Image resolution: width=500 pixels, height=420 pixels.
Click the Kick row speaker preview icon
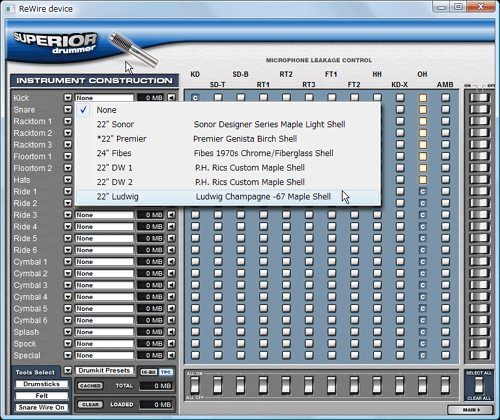tap(171, 98)
